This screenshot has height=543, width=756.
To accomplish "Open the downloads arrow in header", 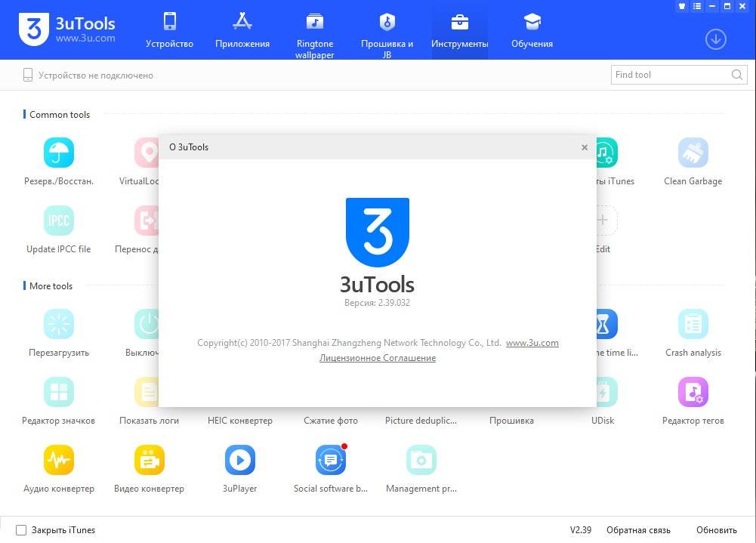I will point(715,39).
